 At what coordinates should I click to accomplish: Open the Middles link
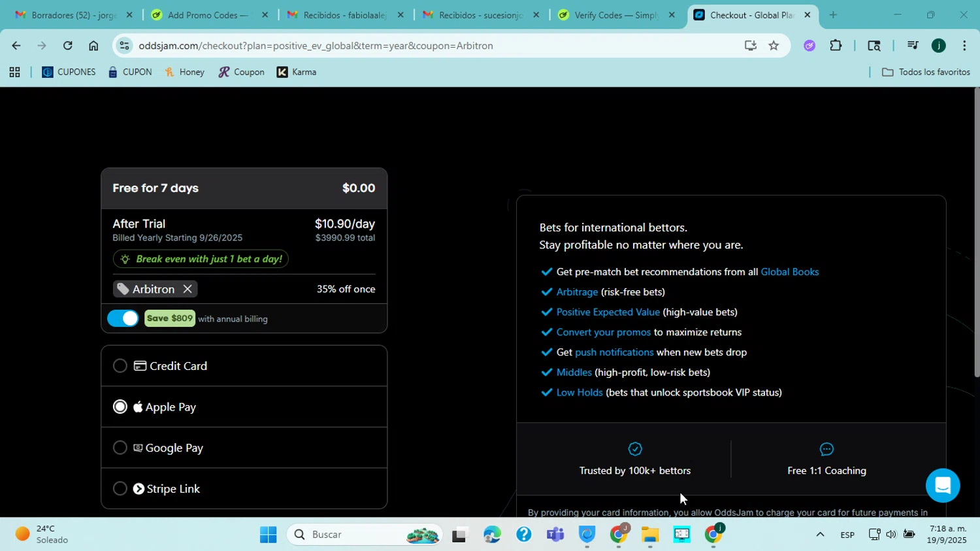(x=574, y=373)
